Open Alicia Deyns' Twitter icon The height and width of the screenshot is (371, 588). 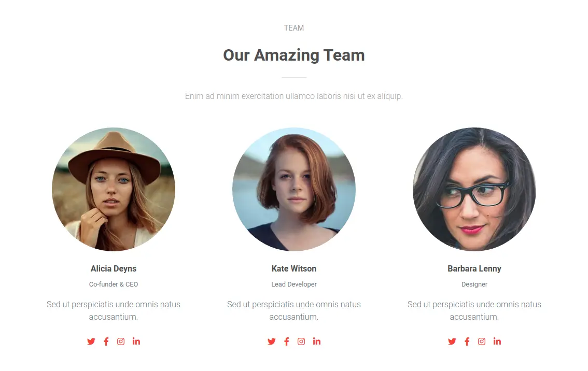tap(91, 341)
